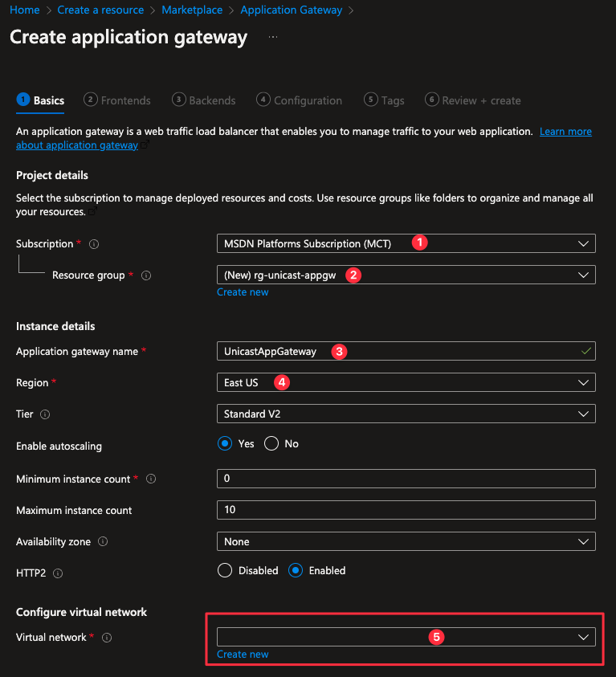Click the info icon beside Resource group
The width and height of the screenshot is (616, 677).
click(x=146, y=275)
